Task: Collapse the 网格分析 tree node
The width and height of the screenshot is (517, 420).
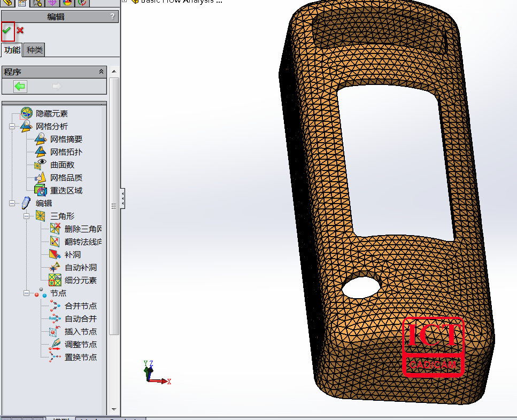Action: pyautogui.click(x=12, y=127)
